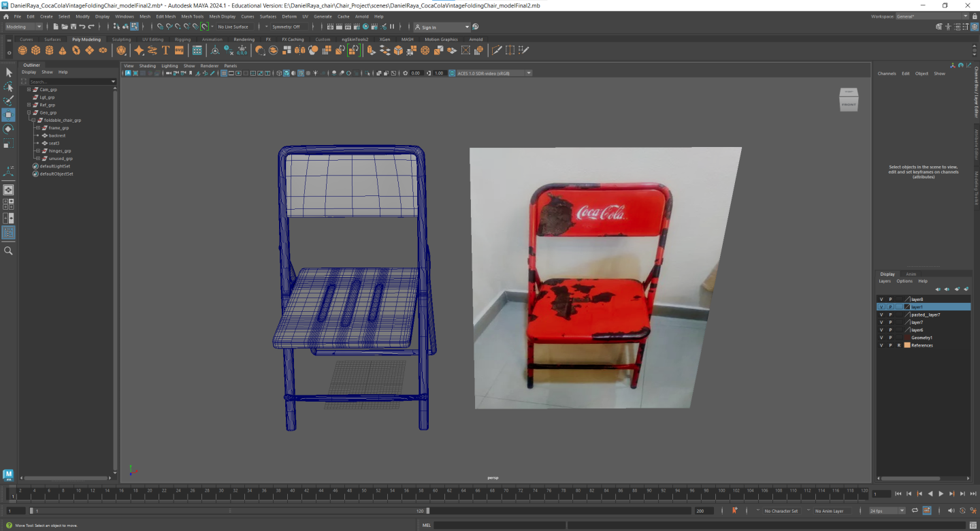
Task: Switch to the Rendering shelf tab
Action: point(244,39)
